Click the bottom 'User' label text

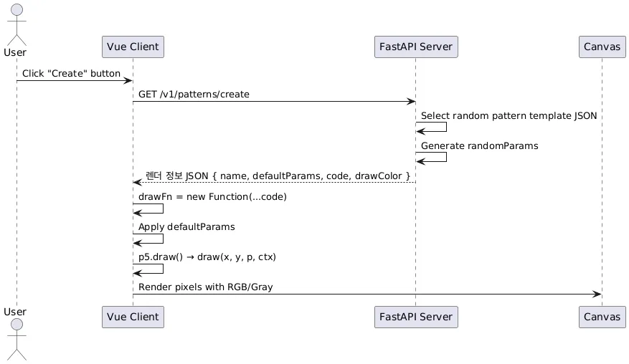point(15,312)
